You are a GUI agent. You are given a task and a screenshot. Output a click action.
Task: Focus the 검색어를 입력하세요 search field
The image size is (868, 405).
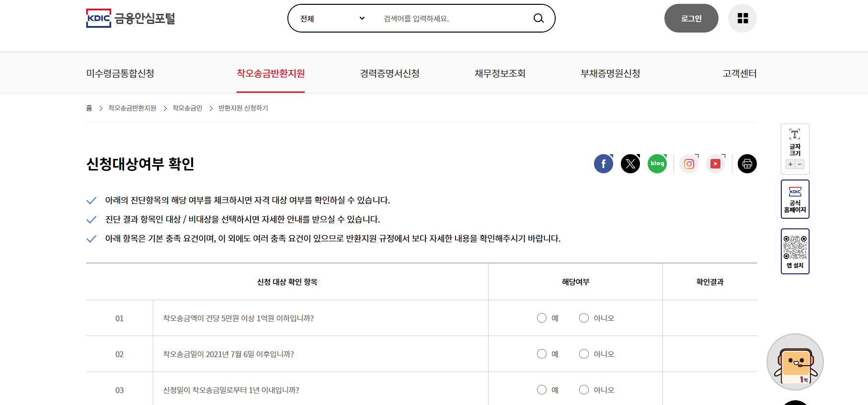coord(453,18)
